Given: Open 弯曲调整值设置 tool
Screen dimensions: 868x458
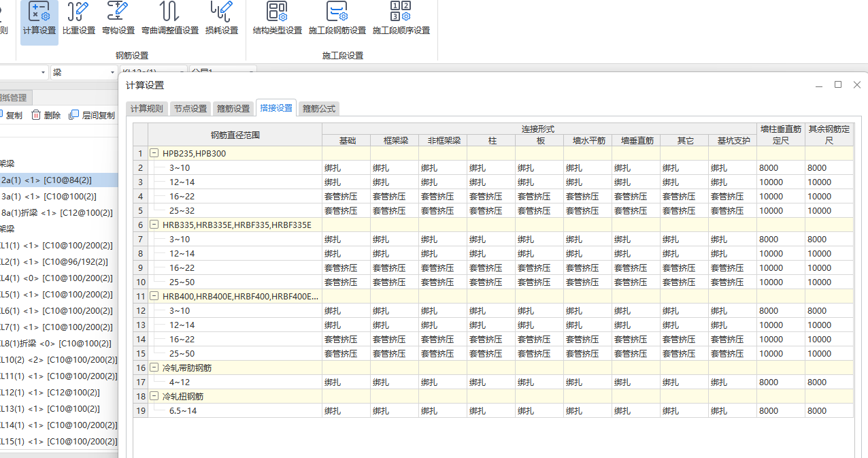Looking at the screenshot, I should coord(170,20).
